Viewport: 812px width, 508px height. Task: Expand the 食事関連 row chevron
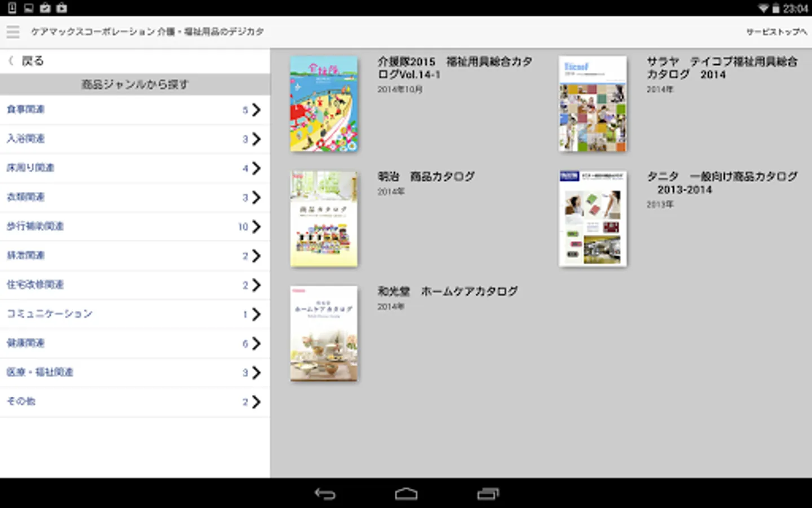point(256,110)
